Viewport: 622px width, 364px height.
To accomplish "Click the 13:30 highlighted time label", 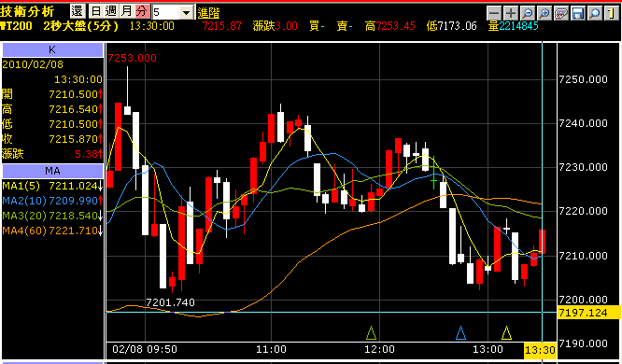I will (541, 350).
